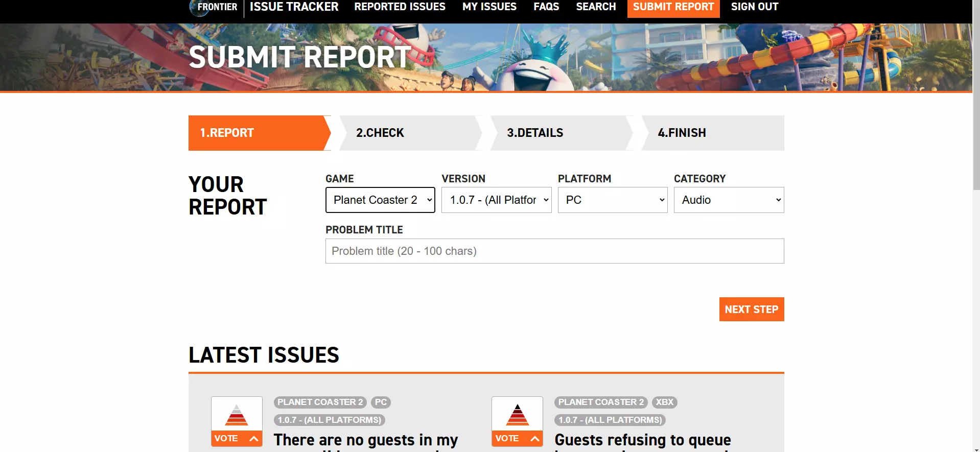Open 'Guests refusing to queue' issue
The image size is (980, 452).
[x=643, y=440]
